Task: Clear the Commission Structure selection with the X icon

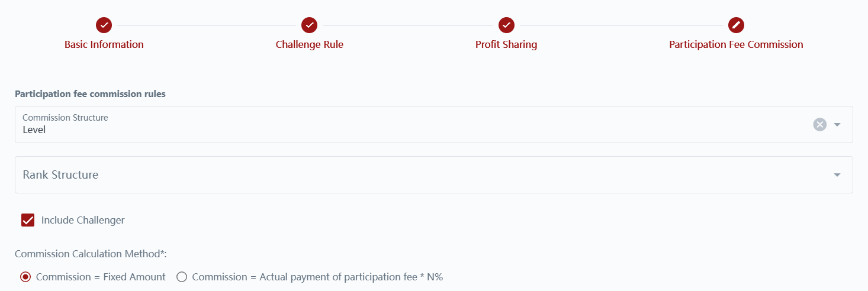Action: pyautogui.click(x=819, y=124)
